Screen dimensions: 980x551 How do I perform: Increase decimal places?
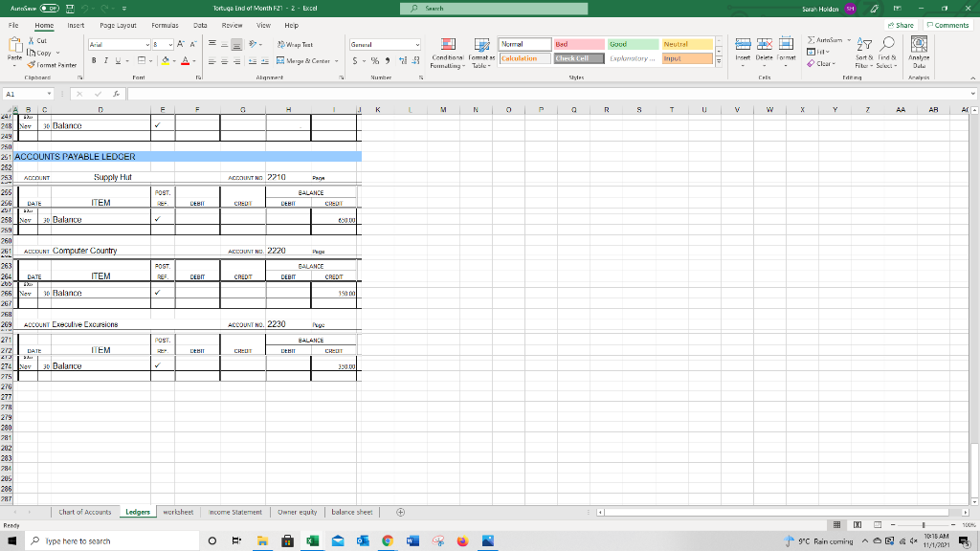pos(403,60)
